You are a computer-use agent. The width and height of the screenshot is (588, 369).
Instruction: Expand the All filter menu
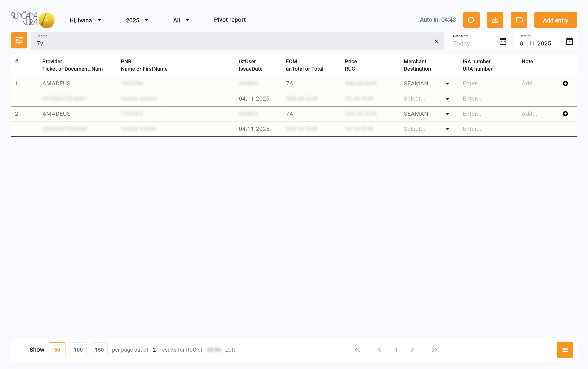tap(181, 20)
